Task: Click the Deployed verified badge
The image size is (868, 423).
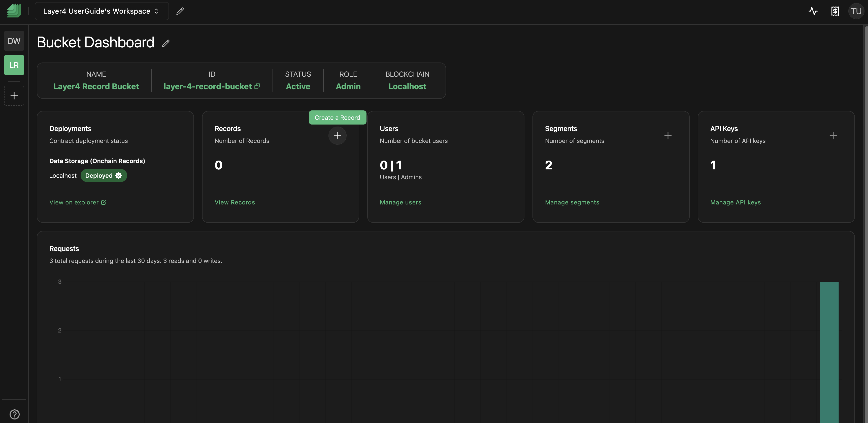Action: (104, 175)
